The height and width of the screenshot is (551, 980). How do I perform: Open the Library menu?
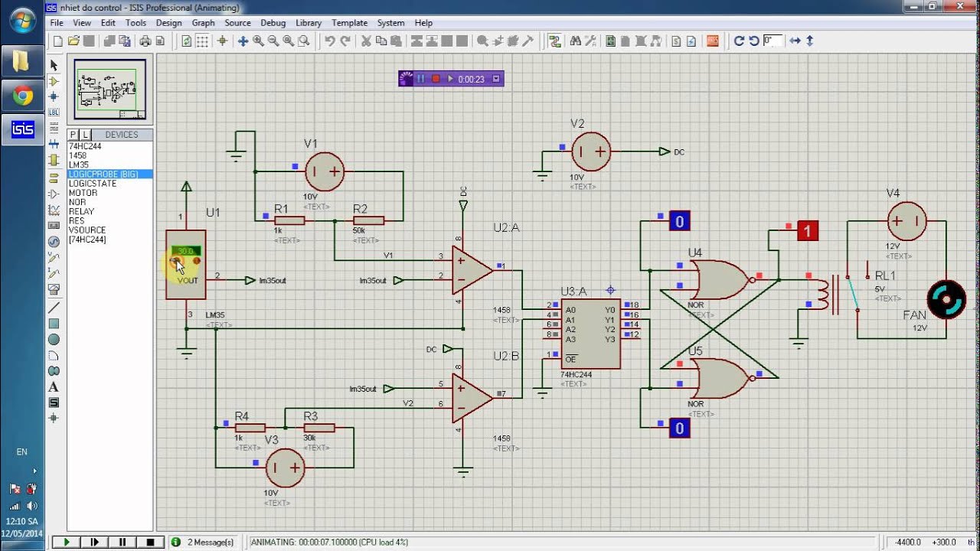click(309, 23)
